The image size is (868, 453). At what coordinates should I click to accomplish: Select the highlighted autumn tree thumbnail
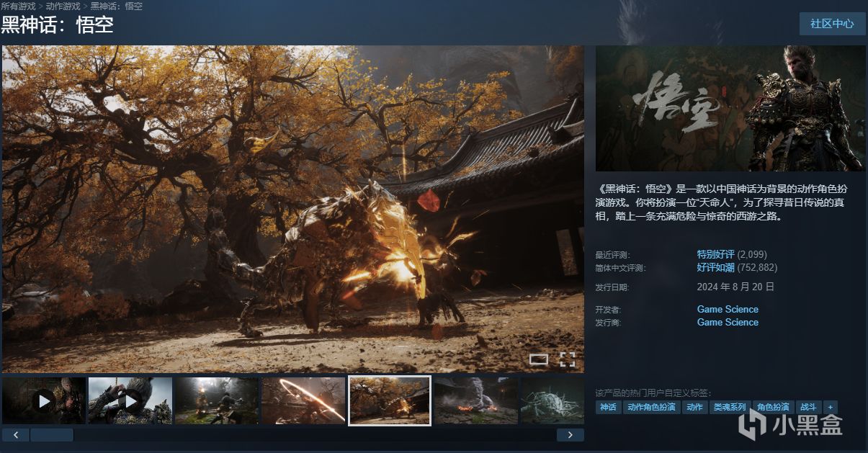click(390, 400)
